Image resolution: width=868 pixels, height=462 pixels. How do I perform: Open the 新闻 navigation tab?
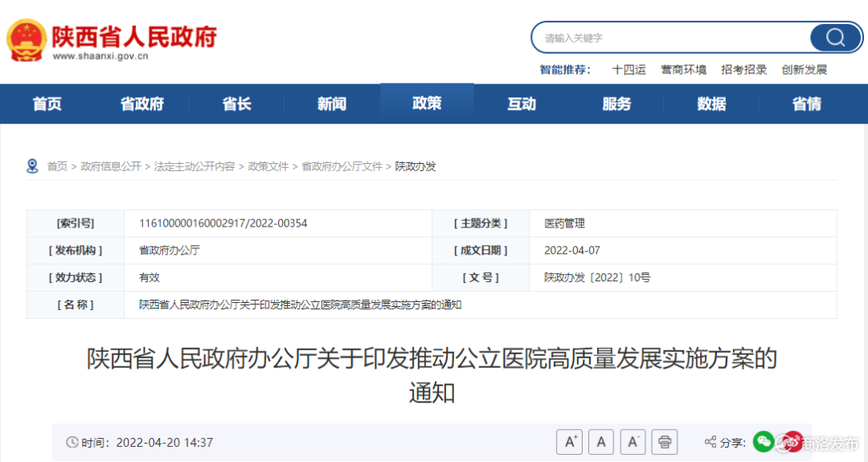click(332, 104)
